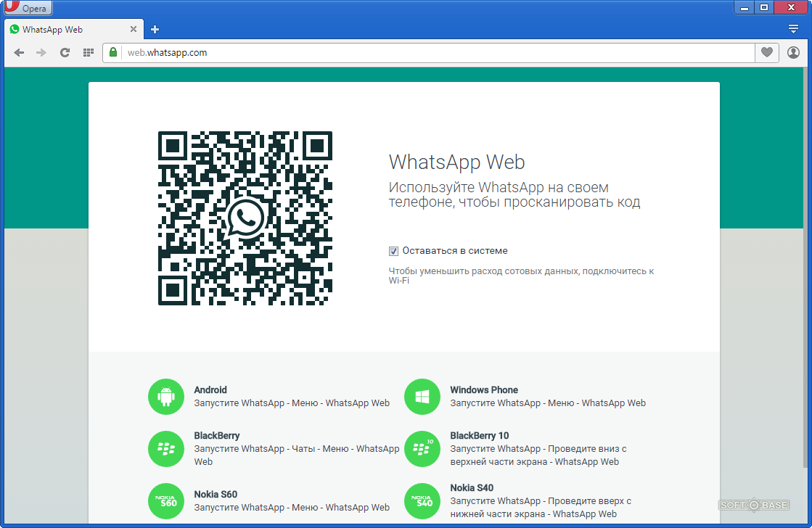Open the user profile icon
The height and width of the screenshot is (528, 812).
(x=793, y=52)
